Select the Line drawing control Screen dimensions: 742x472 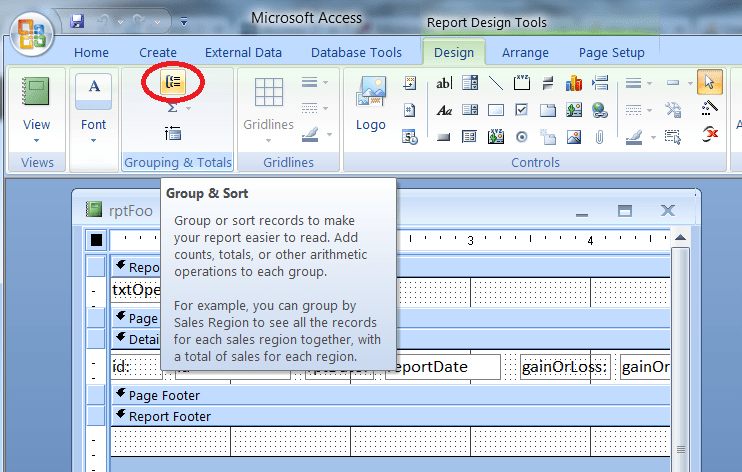point(495,83)
